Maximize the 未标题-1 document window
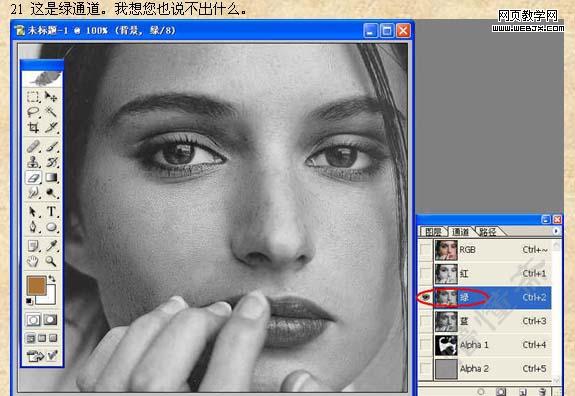This screenshot has width=575, height=396. (387, 30)
